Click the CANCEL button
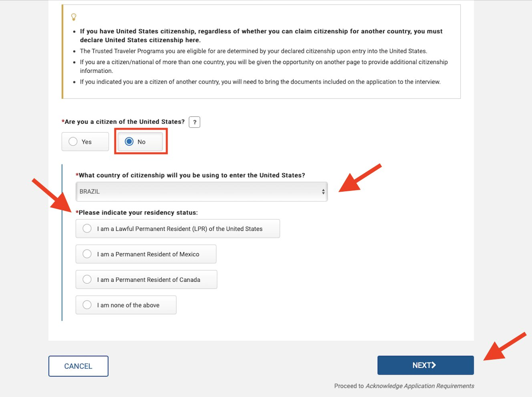Image resolution: width=532 pixels, height=397 pixels. point(78,366)
